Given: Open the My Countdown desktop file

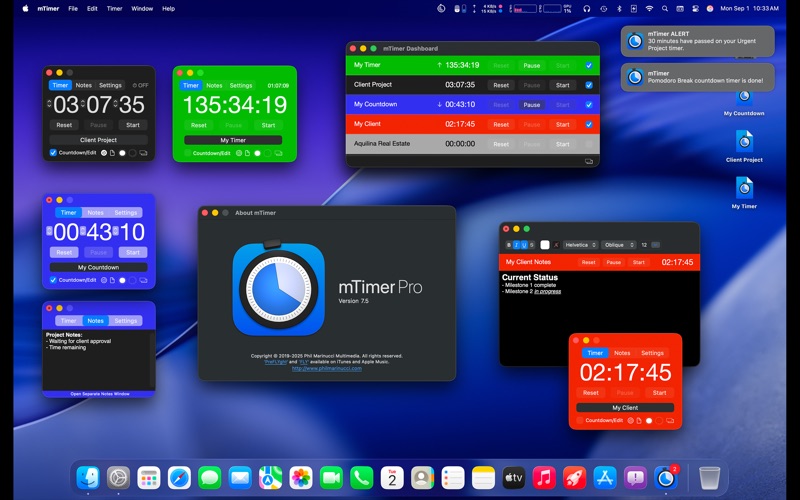Looking at the screenshot, I should [744, 101].
